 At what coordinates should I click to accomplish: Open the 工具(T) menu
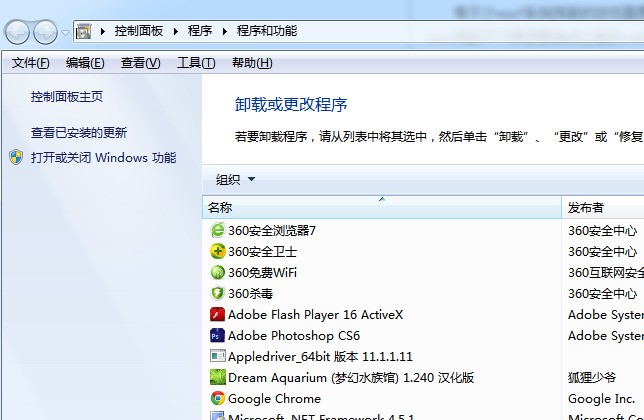pyautogui.click(x=196, y=63)
